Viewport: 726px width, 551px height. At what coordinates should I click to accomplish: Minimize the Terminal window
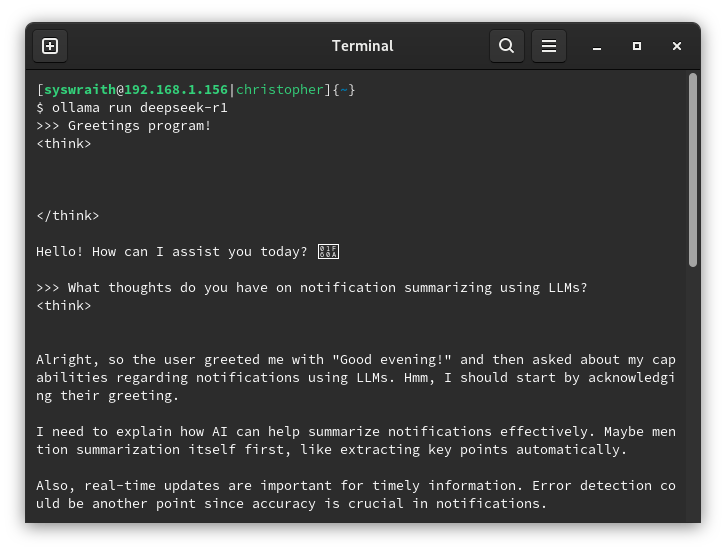coord(597,46)
